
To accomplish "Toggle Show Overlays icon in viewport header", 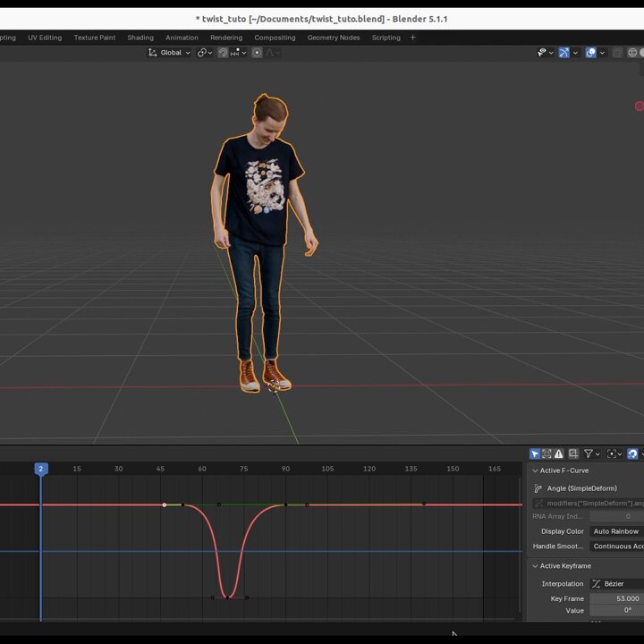I will click(590, 53).
